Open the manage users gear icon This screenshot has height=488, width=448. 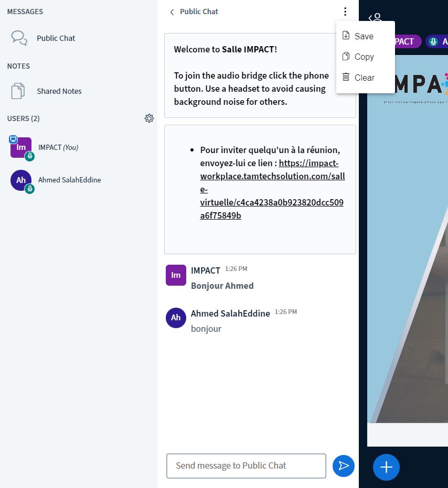(x=149, y=118)
